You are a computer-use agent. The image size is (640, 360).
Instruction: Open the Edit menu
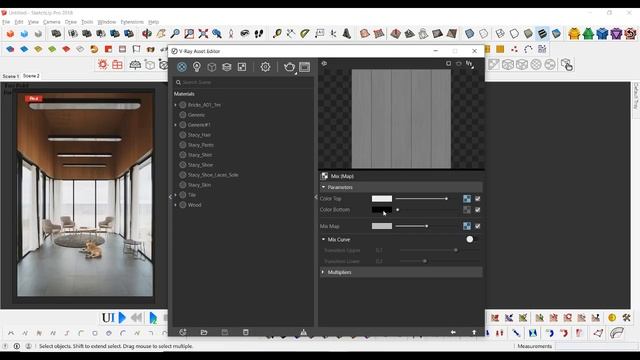click(19, 22)
